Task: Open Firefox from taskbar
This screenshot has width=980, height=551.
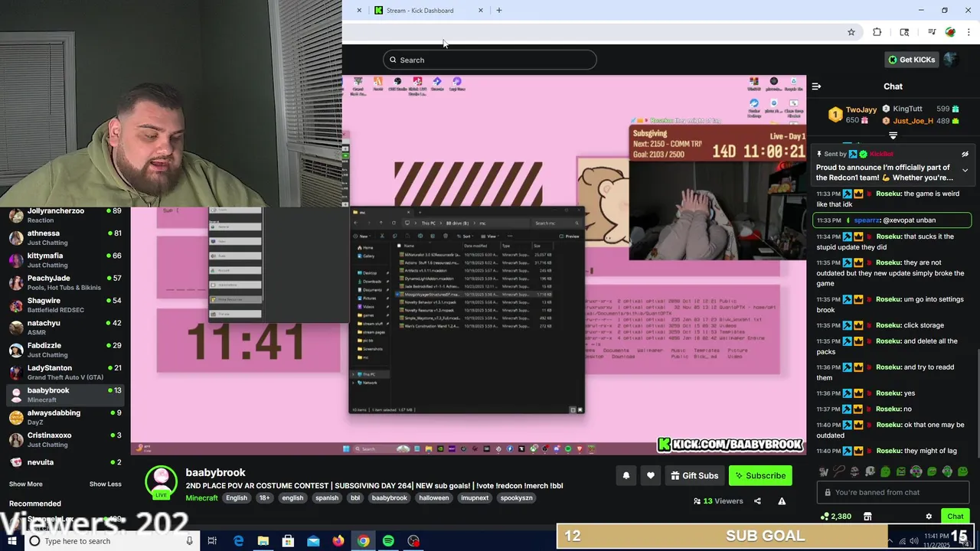Action: click(338, 541)
